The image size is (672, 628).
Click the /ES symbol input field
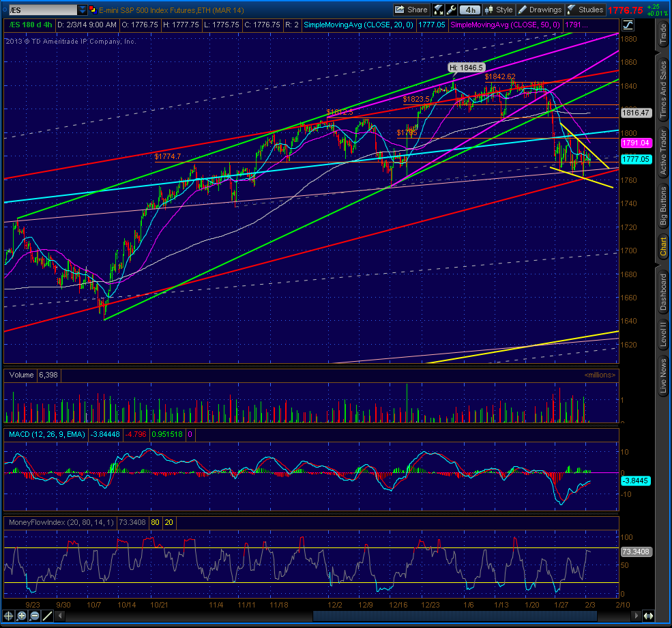43,10
